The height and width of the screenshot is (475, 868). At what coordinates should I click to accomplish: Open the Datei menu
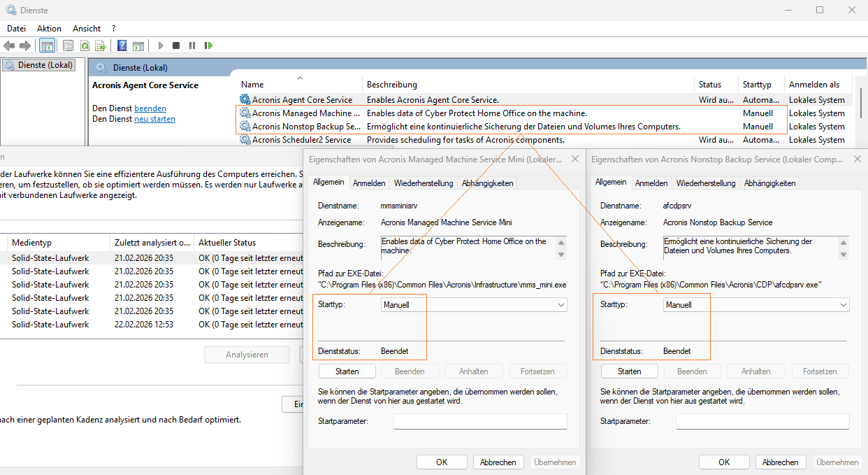16,29
